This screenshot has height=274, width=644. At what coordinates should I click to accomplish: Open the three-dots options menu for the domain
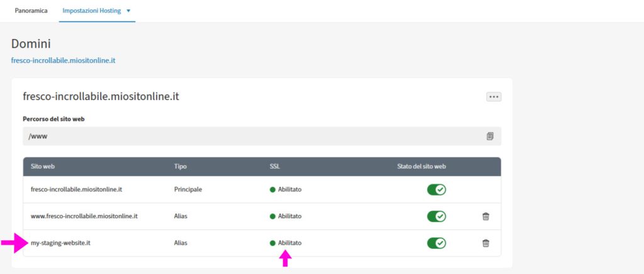493,97
